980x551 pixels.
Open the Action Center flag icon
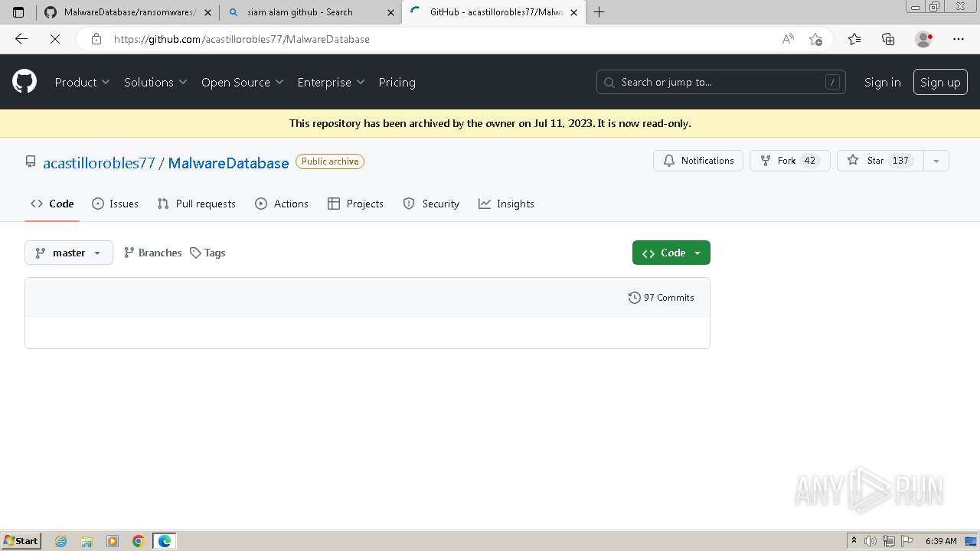[907, 541]
